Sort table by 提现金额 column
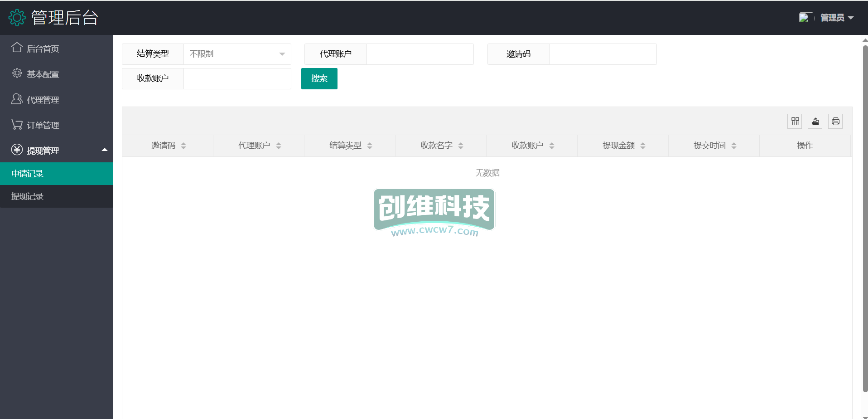Screen dimensions: 868x419 pos(643,146)
